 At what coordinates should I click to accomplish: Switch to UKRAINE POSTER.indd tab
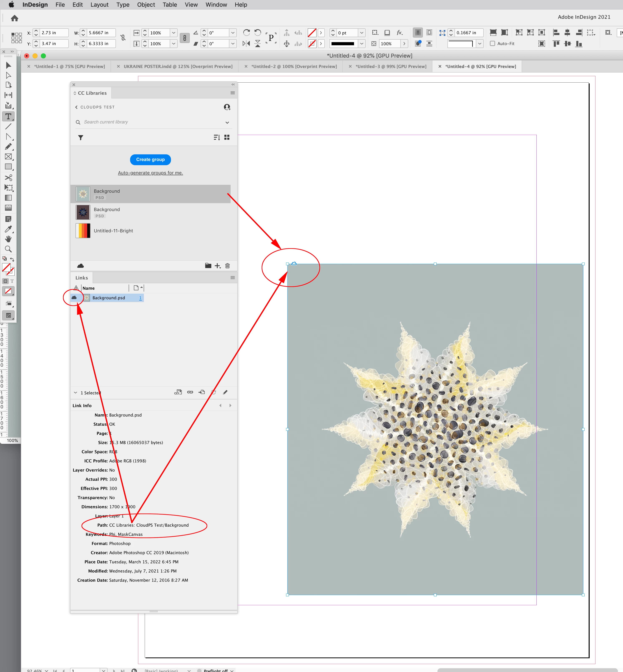pyautogui.click(x=178, y=66)
